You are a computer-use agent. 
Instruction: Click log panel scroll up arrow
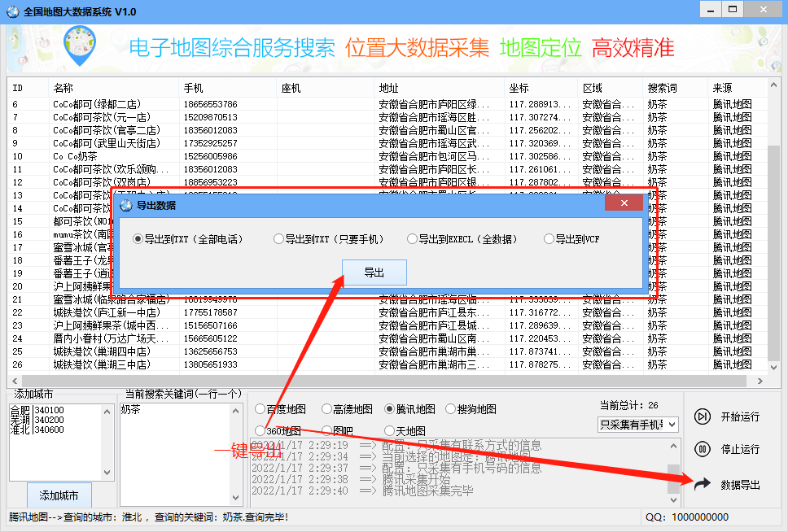(673, 446)
